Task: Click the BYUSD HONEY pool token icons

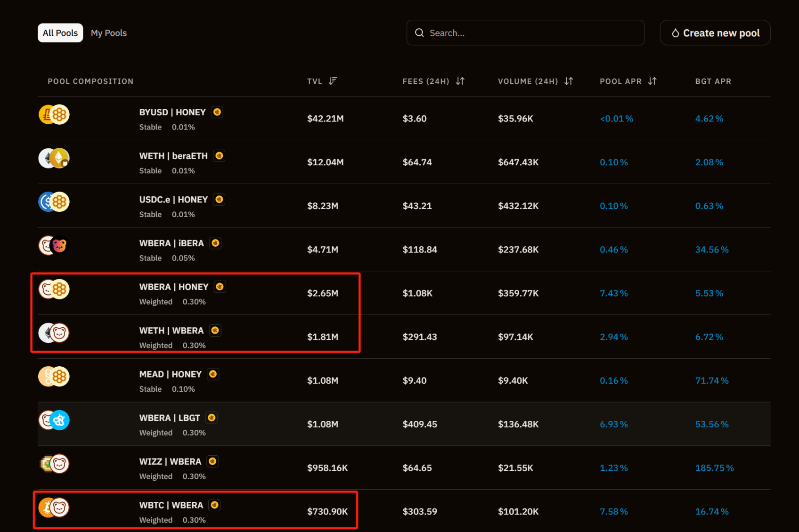Action: [x=54, y=114]
